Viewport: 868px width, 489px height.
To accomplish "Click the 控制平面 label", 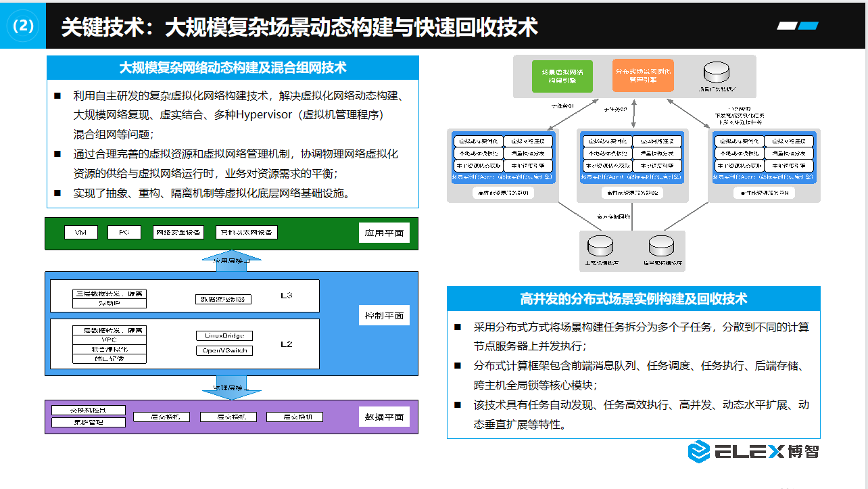I will coord(384,315).
